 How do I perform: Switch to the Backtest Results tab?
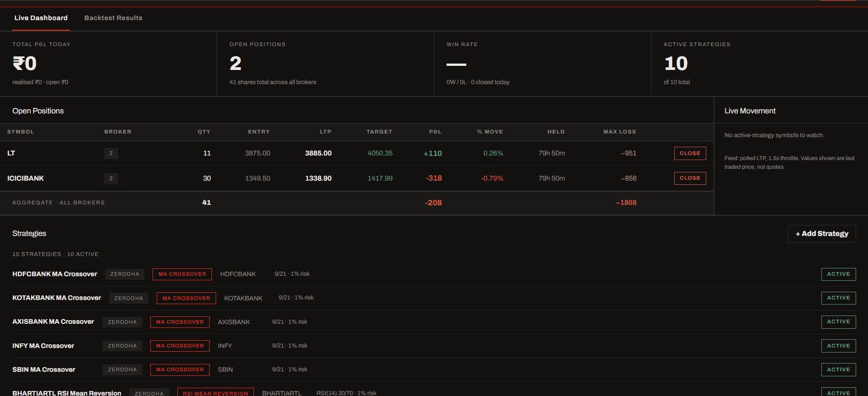pos(113,18)
